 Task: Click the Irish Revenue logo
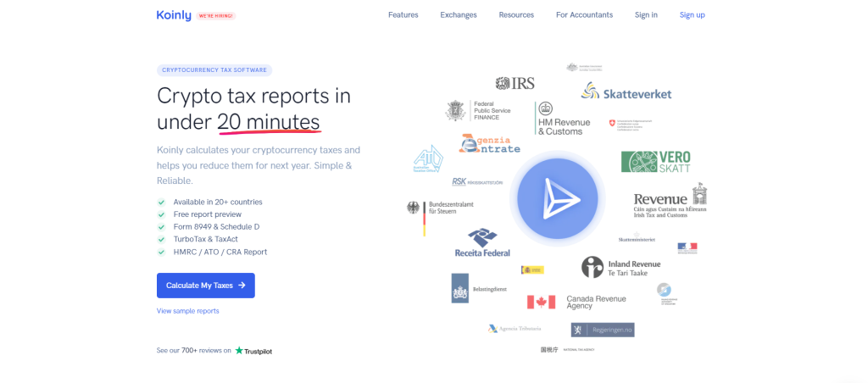point(671,200)
